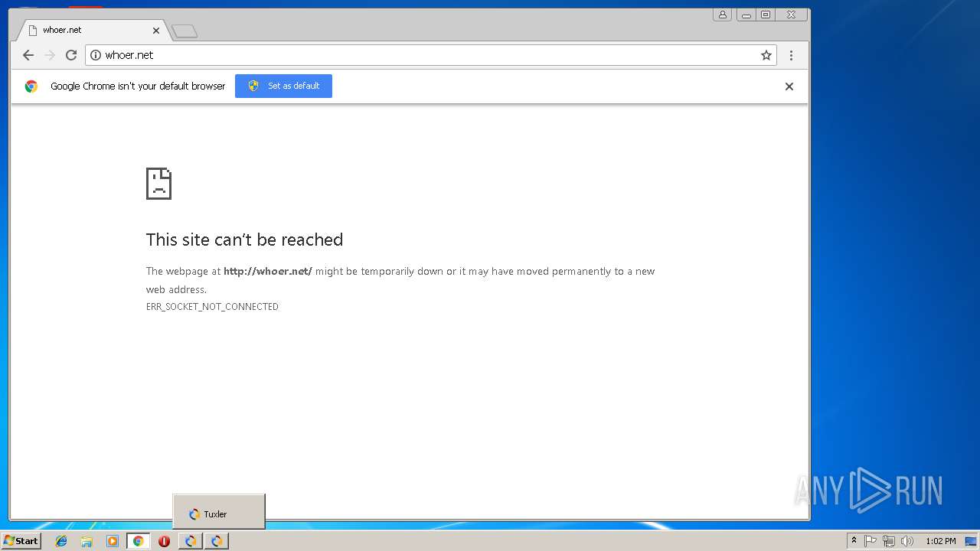Reload the whoer.net page
980x551 pixels.
click(71, 55)
